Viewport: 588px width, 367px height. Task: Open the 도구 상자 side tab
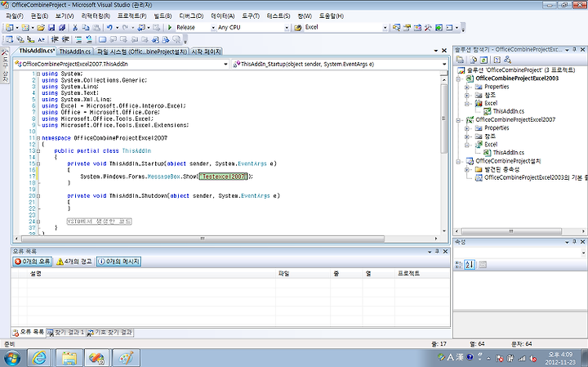click(x=5, y=66)
